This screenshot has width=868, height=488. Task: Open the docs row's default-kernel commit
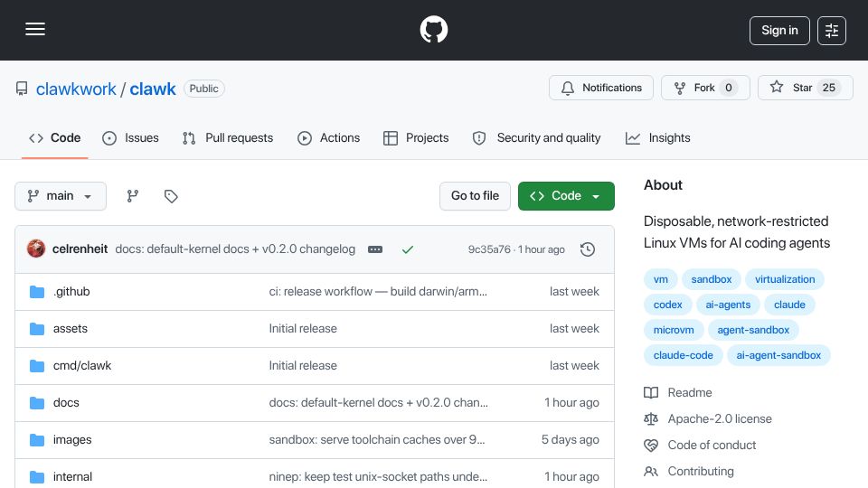coord(379,403)
